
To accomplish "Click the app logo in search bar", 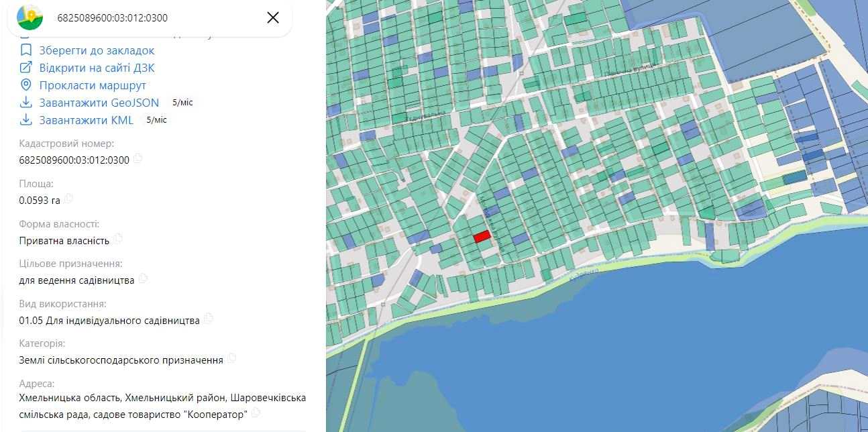I will click(x=30, y=17).
